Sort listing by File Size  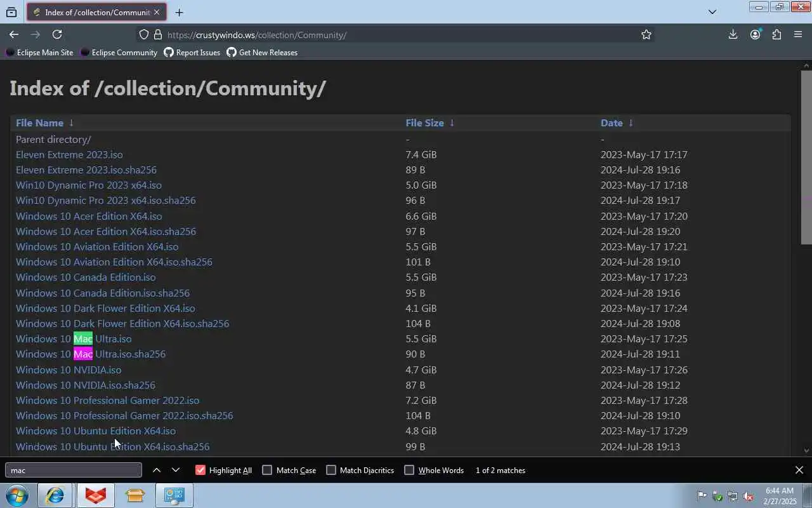pos(424,123)
